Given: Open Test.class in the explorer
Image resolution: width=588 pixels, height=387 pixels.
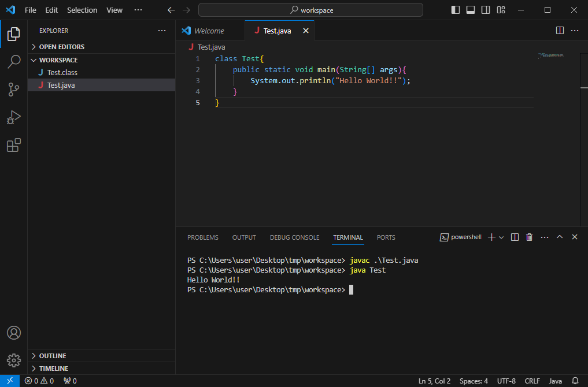Looking at the screenshot, I should click(x=101, y=72).
